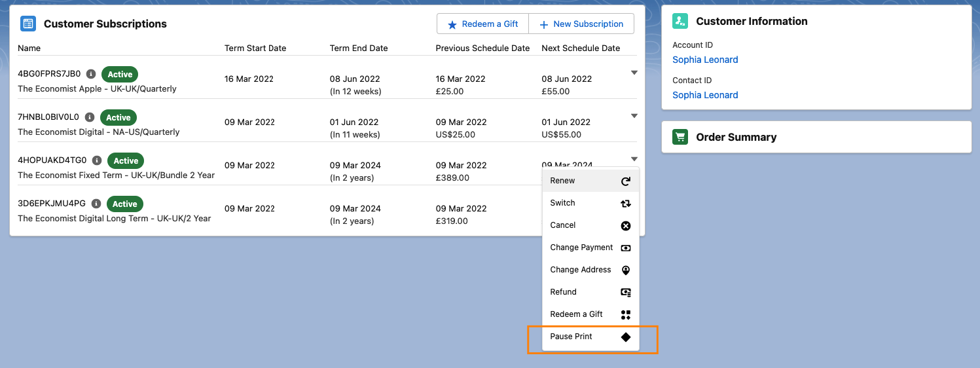Click subscription name 4HOPUAKD4TG0
The image size is (980, 368).
coord(52,160)
